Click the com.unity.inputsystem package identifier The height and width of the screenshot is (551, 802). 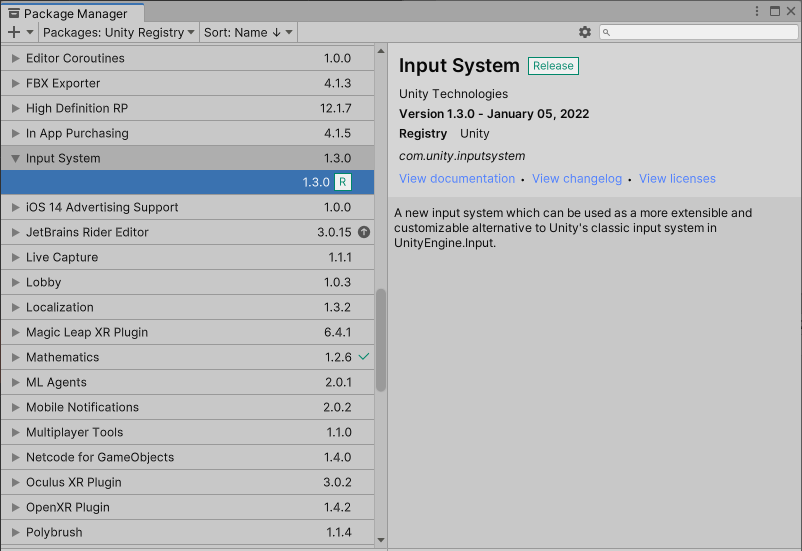click(x=462, y=156)
